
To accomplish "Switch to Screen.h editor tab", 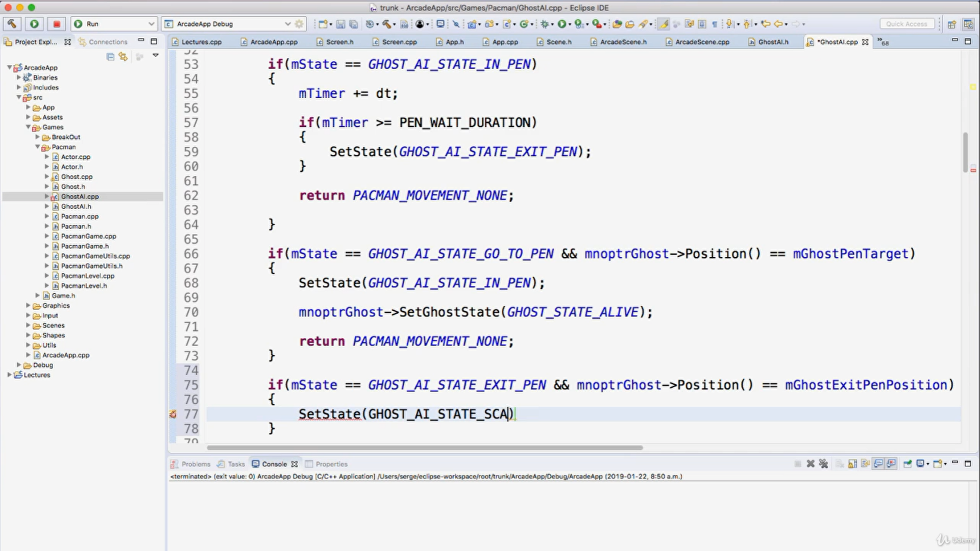I will click(x=335, y=42).
